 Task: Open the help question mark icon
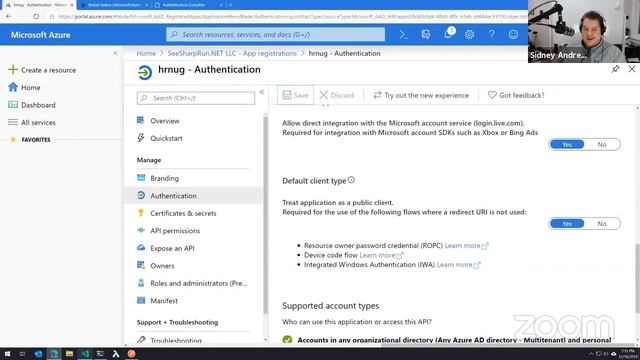[x=491, y=35]
